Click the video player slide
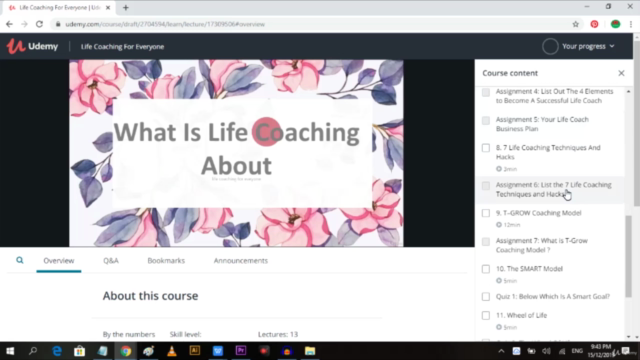Viewport: 640px width, 360px height. 236,153
